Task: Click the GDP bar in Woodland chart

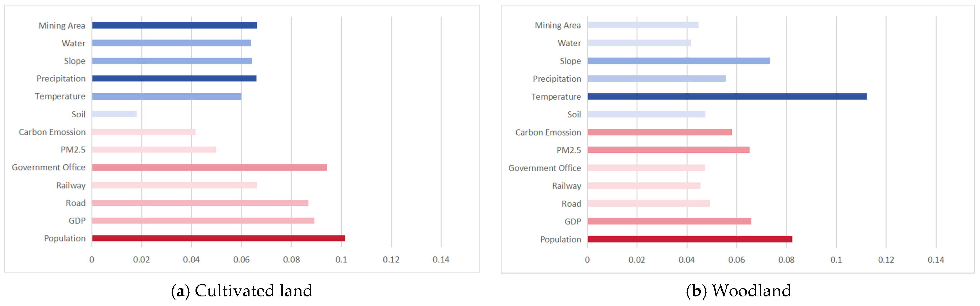Action: pyautogui.click(x=669, y=221)
